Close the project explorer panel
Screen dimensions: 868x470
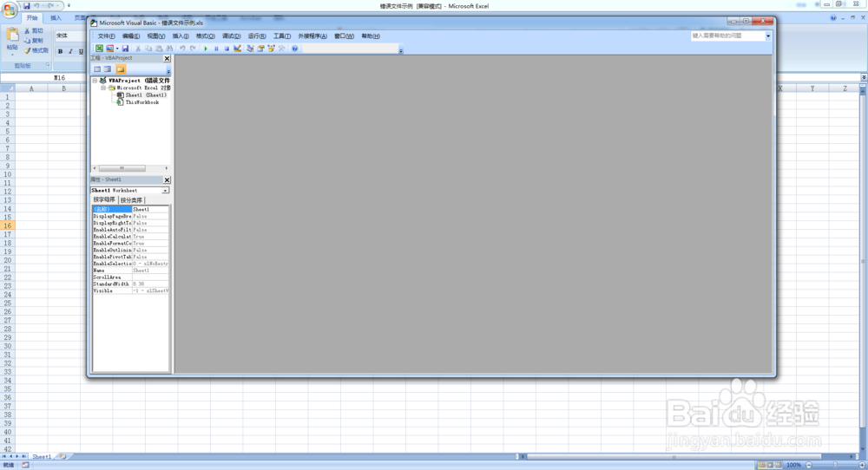167,58
